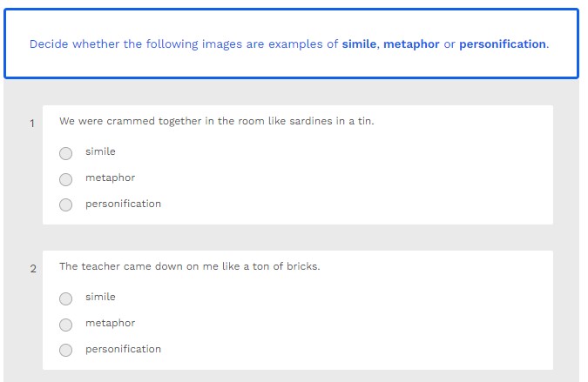Image resolution: width=588 pixels, height=382 pixels.
Task: Click 'personification' label text under sardines question
Action: click(x=123, y=204)
